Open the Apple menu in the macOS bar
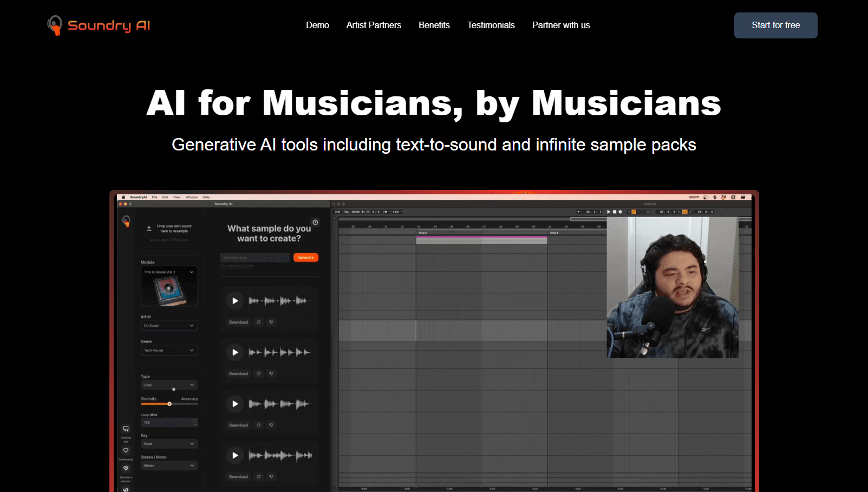This screenshot has height=492, width=868. (123, 197)
